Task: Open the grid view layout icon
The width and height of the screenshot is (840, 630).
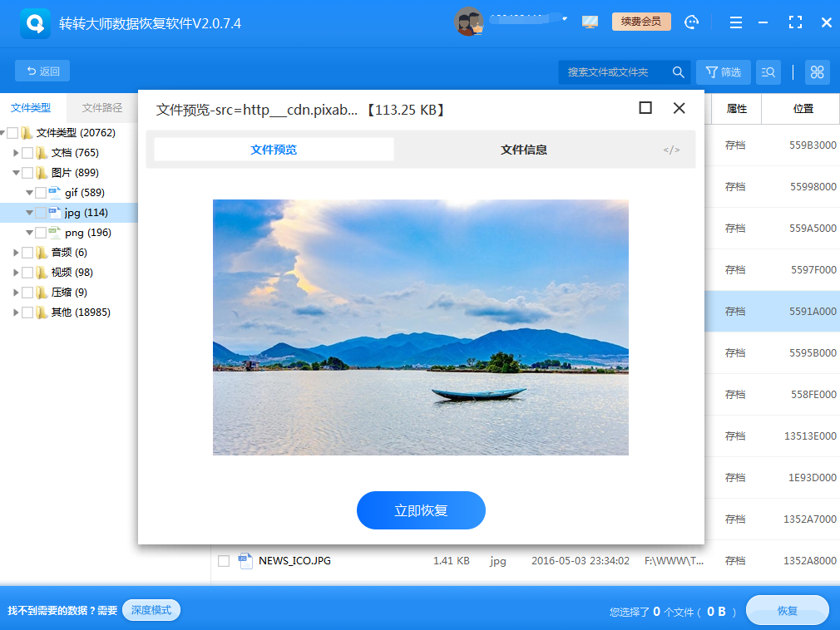Action: point(817,71)
